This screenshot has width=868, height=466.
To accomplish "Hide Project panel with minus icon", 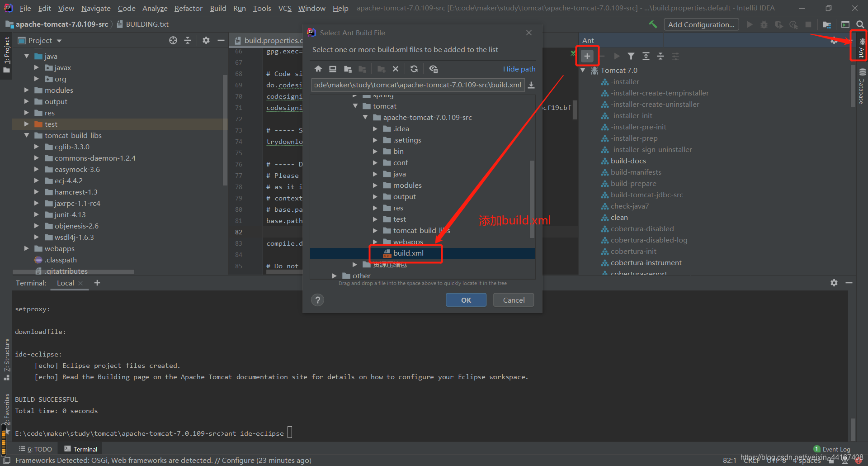I will [x=221, y=40].
